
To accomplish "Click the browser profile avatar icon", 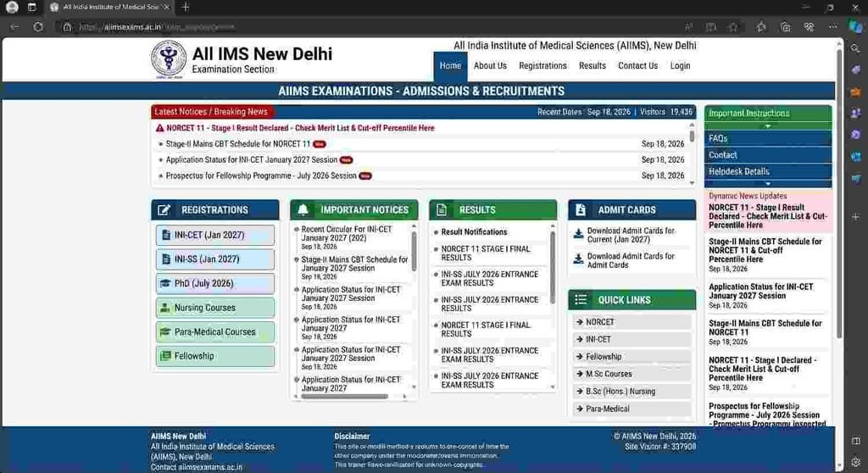I will (12, 7).
